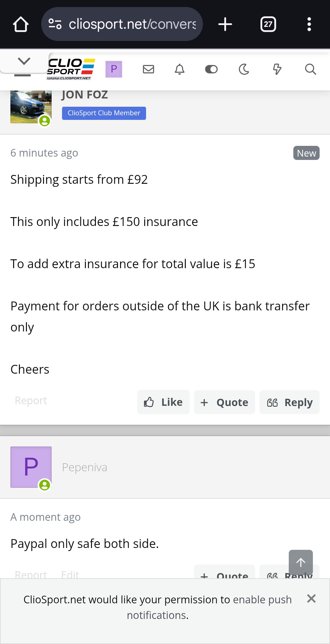Open the conversations envelope inbox icon
The height and width of the screenshot is (644, 330).
click(x=148, y=69)
